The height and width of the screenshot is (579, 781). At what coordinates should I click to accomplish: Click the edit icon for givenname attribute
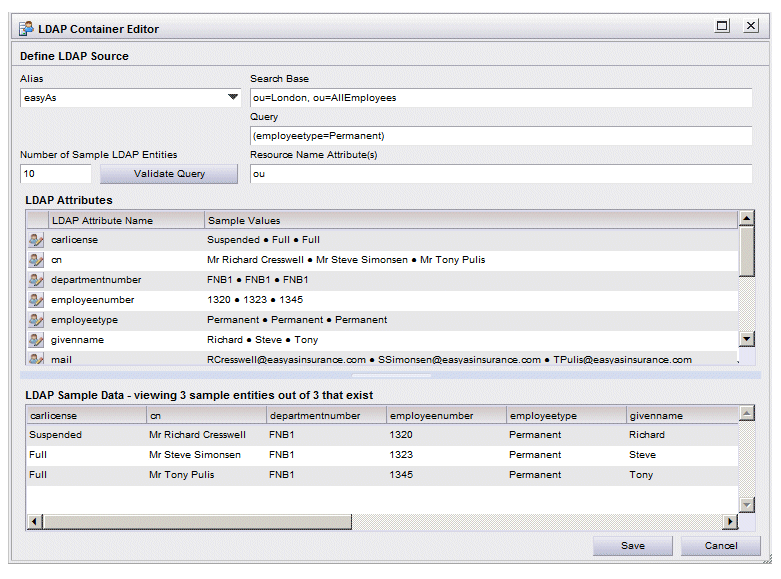pos(36,340)
